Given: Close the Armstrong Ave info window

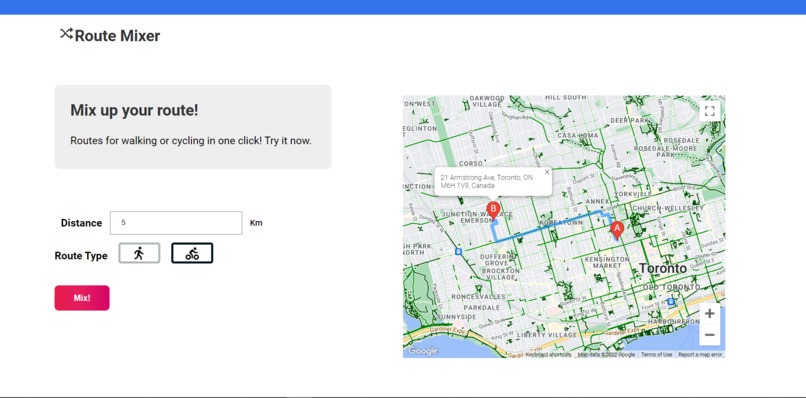Looking at the screenshot, I should 547,172.
